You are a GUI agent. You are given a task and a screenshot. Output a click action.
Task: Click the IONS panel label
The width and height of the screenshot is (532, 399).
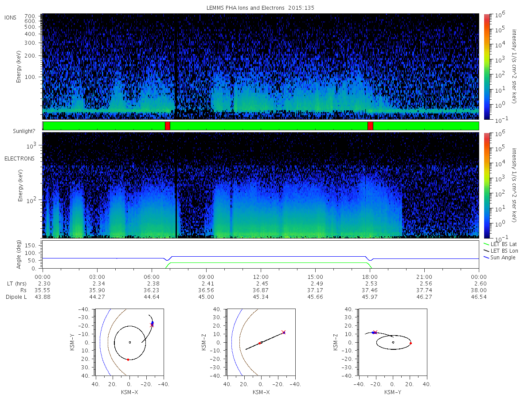pyautogui.click(x=11, y=18)
